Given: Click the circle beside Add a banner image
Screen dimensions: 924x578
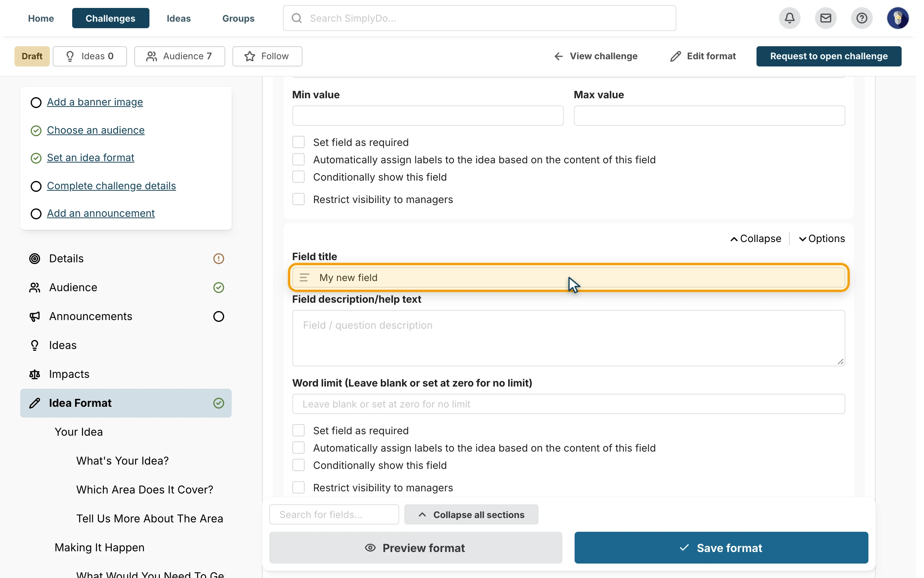Looking at the screenshot, I should (36, 103).
